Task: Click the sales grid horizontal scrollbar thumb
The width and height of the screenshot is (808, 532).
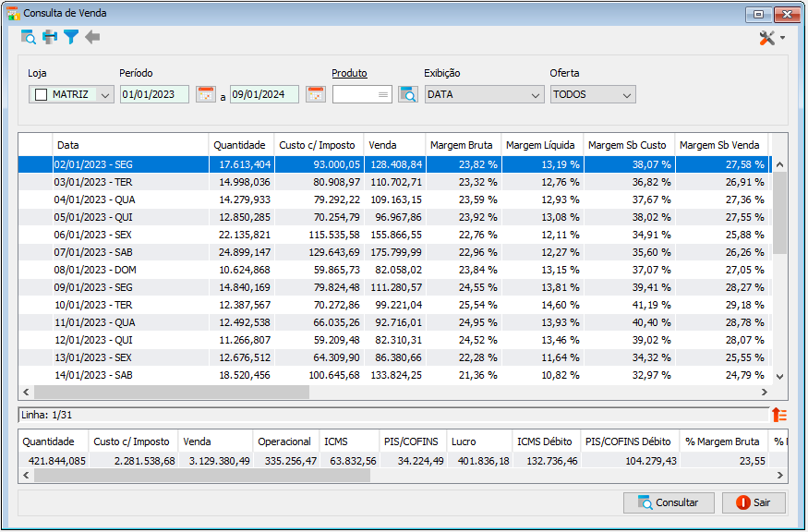Action: (172, 393)
